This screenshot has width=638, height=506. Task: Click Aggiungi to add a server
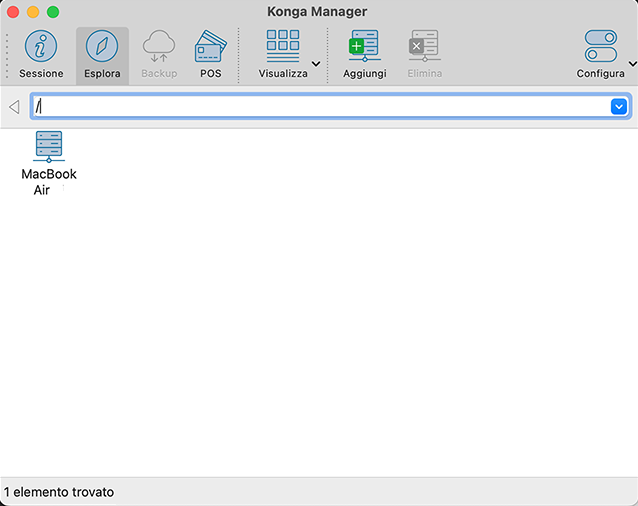click(364, 47)
